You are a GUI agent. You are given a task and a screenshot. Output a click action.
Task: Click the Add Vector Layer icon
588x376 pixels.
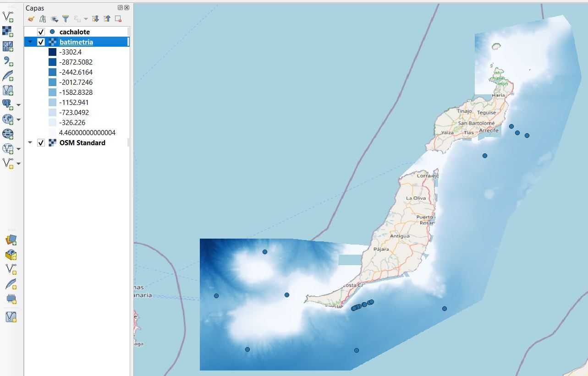(8, 17)
